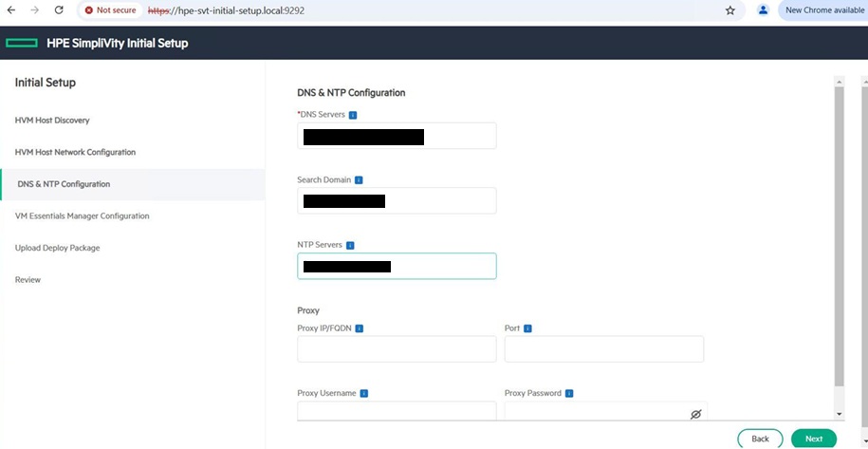Open the Review step
This screenshot has height=449, width=868.
click(28, 280)
